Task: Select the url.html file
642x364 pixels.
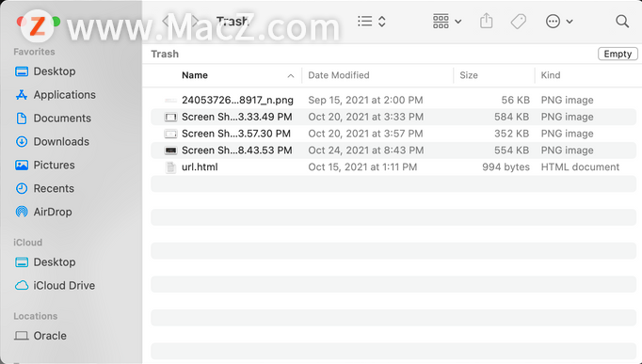Action: 393,167
